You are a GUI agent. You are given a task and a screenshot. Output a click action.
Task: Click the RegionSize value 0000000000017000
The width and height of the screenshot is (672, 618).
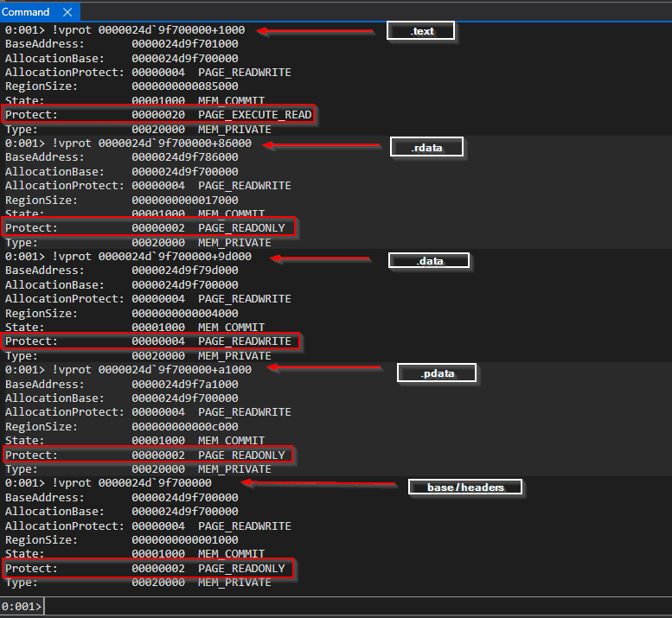click(185, 200)
